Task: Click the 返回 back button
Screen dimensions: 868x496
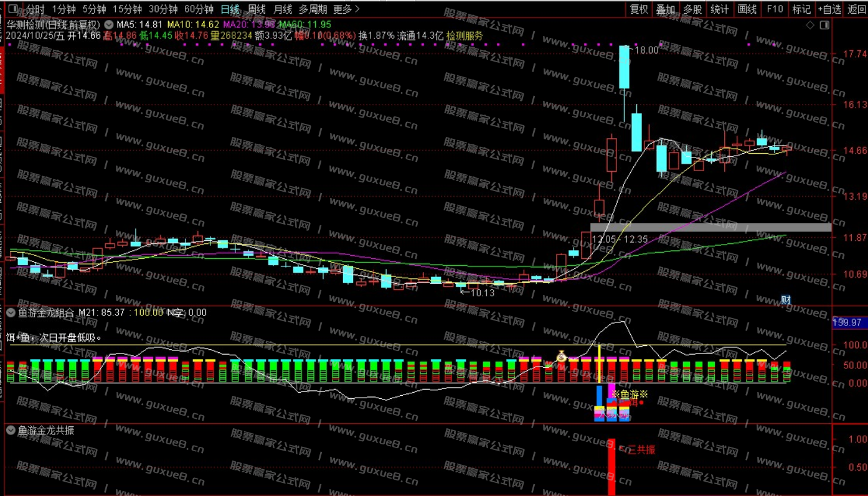Action: [x=857, y=9]
